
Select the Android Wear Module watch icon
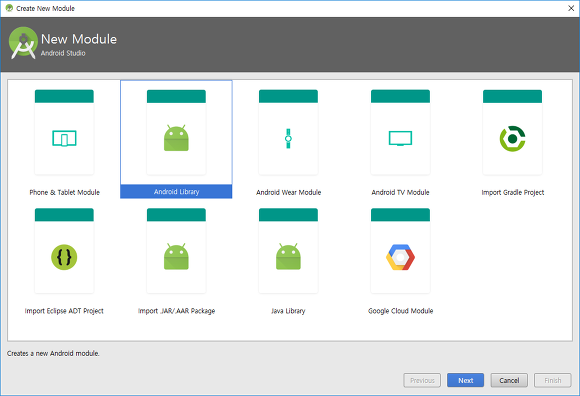pos(288,139)
